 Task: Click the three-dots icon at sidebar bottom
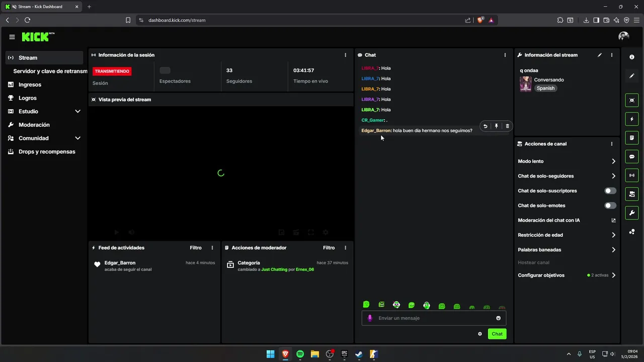pyautogui.click(x=632, y=232)
